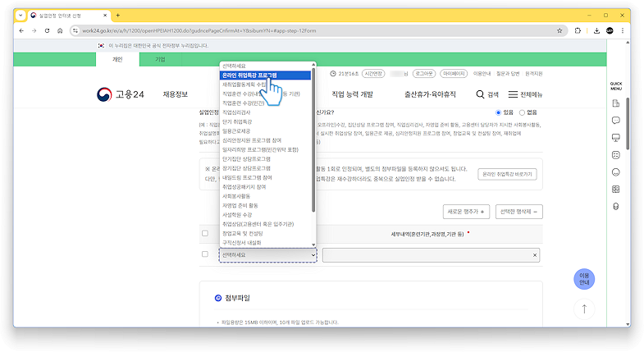
Task: Select the 없음 radio button
Action: click(522, 112)
